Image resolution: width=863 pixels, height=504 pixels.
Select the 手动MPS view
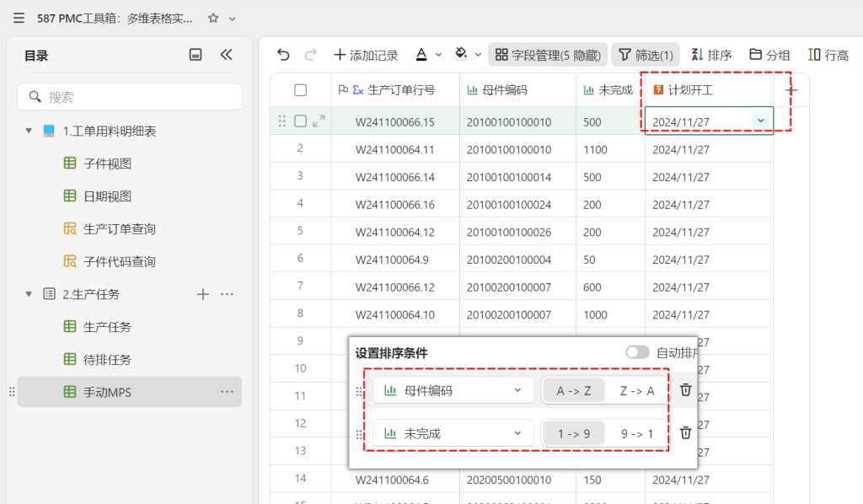pyautogui.click(x=129, y=392)
